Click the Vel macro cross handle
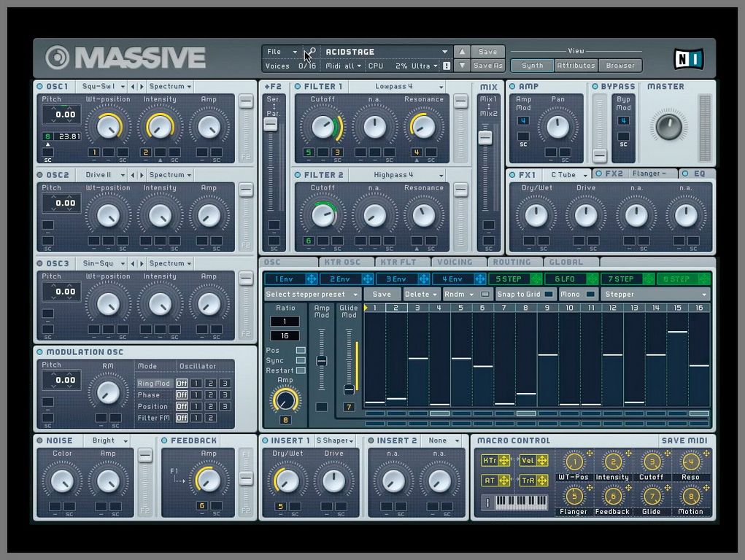This screenshot has width=745, height=560. coord(541,460)
